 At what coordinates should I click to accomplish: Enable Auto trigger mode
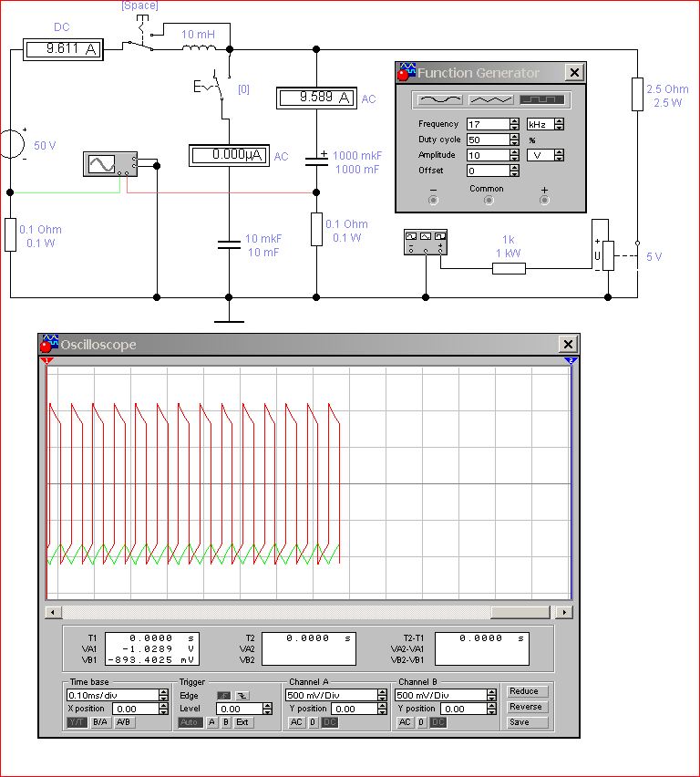[x=190, y=722]
